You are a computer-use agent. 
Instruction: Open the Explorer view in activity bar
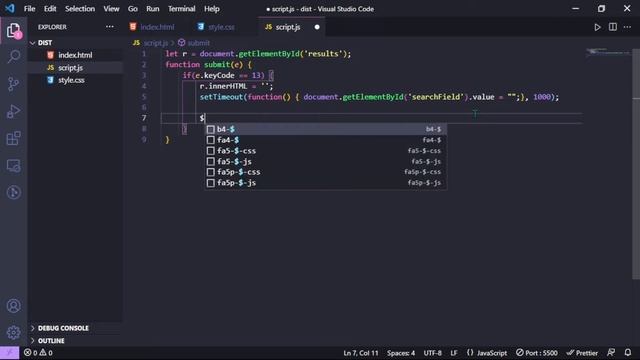(13, 31)
